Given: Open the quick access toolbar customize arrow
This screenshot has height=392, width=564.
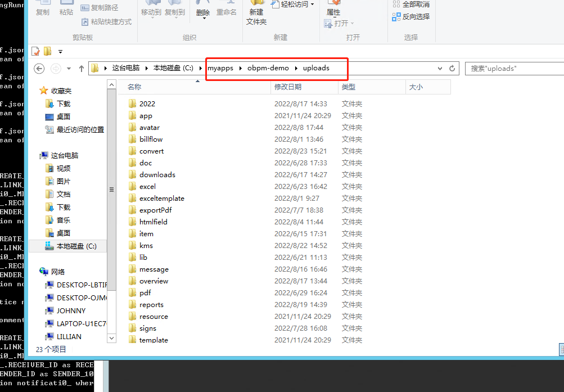Looking at the screenshot, I should [x=60, y=52].
